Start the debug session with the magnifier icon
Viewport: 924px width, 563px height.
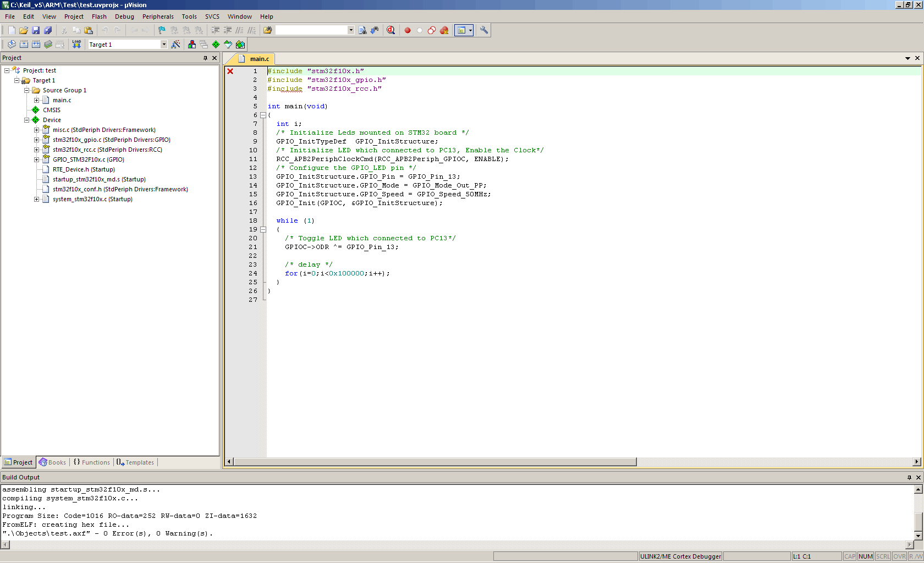[x=391, y=30]
